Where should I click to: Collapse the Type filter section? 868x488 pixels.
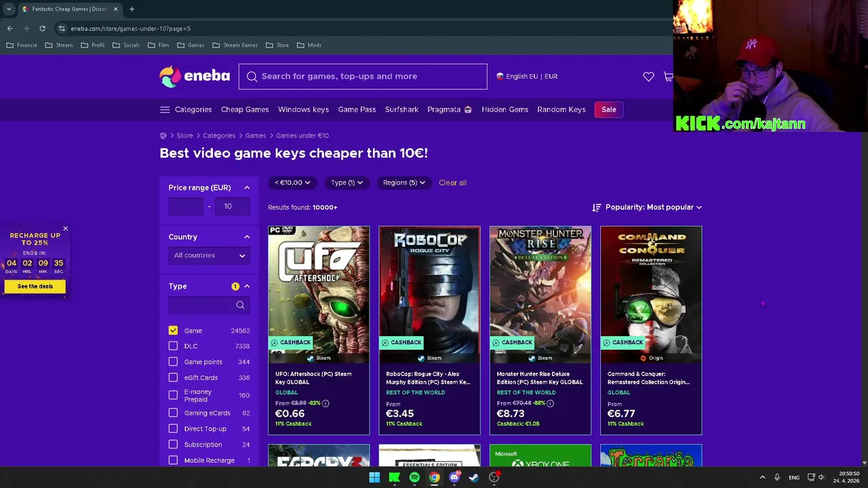click(247, 286)
